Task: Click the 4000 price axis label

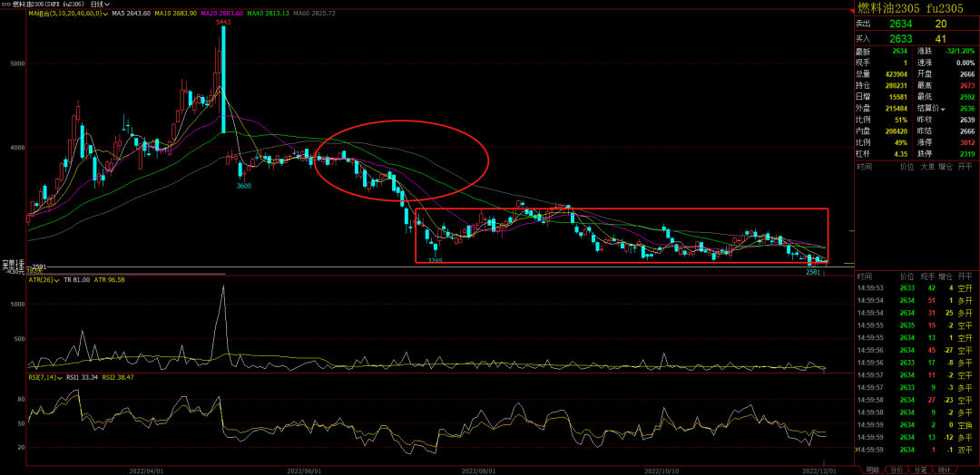Action: pyautogui.click(x=18, y=148)
